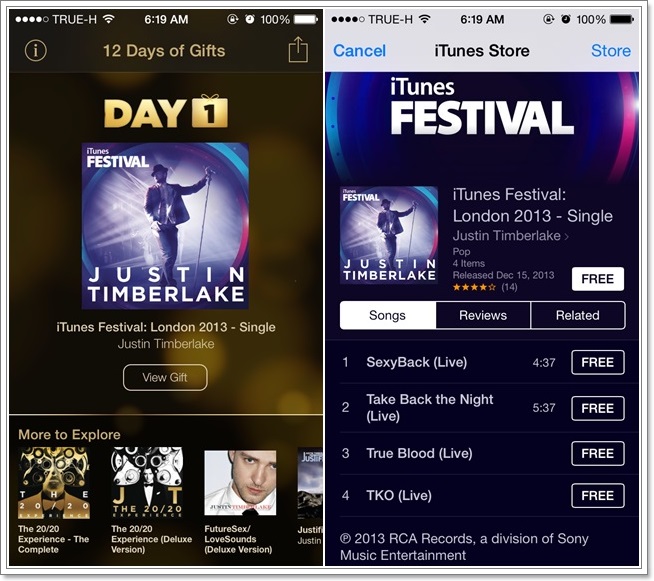The width and height of the screenshot is (654, 581).
Task: Tap the View Gift button
Action: pos(165,377)
